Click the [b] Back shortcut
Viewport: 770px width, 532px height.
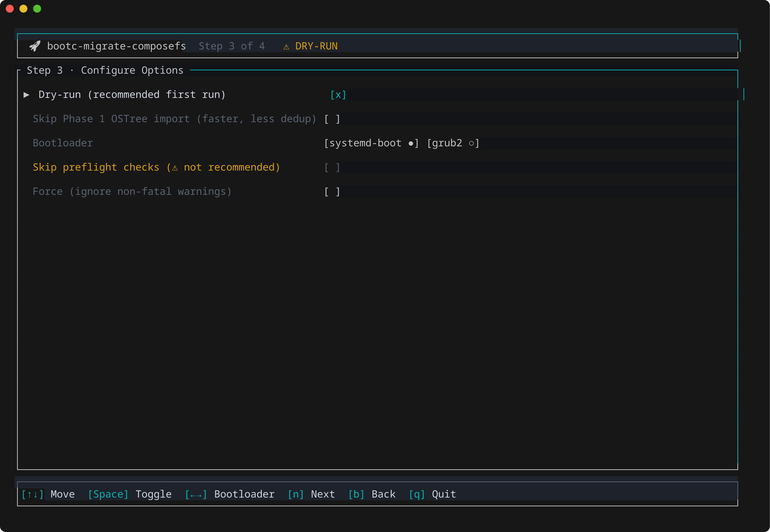(372, 494)
